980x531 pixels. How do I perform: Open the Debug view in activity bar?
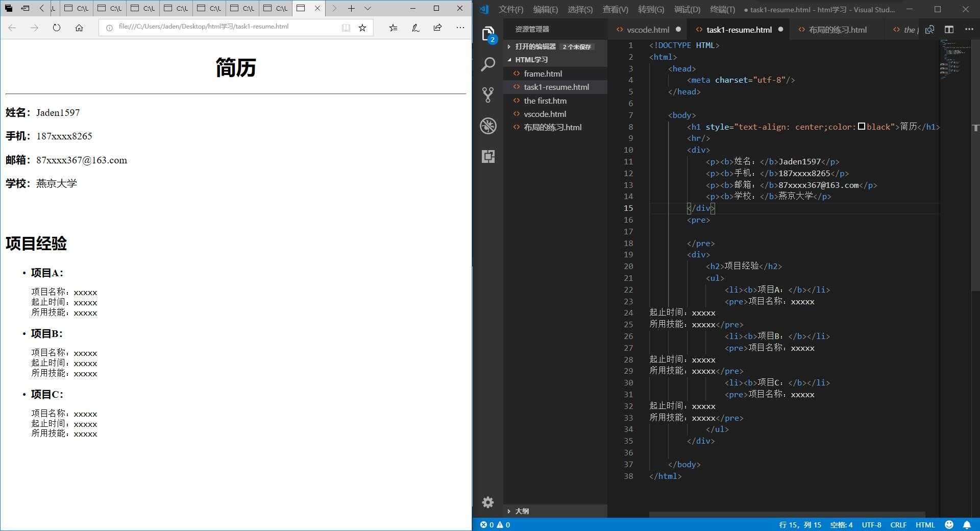488,126
